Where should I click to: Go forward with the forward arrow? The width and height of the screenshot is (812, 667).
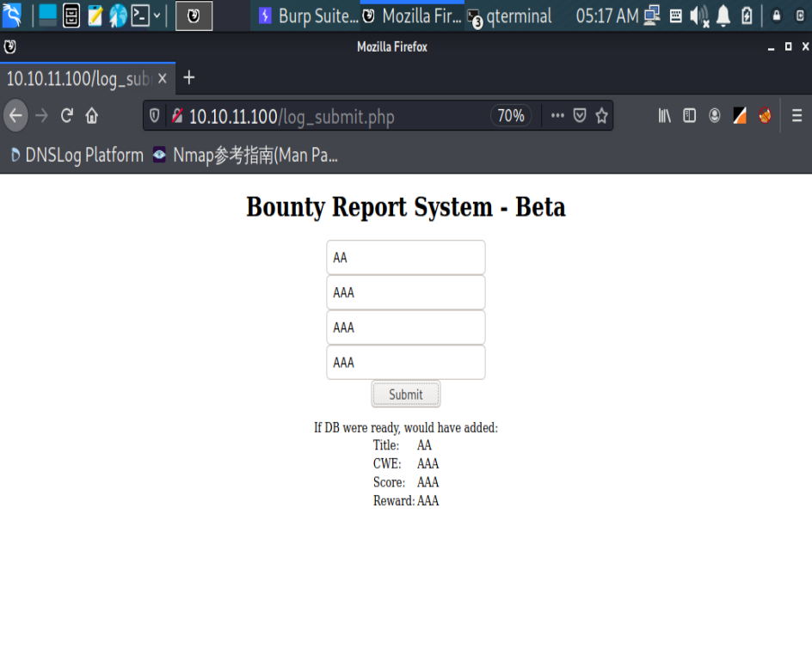(x=41, y=115)
